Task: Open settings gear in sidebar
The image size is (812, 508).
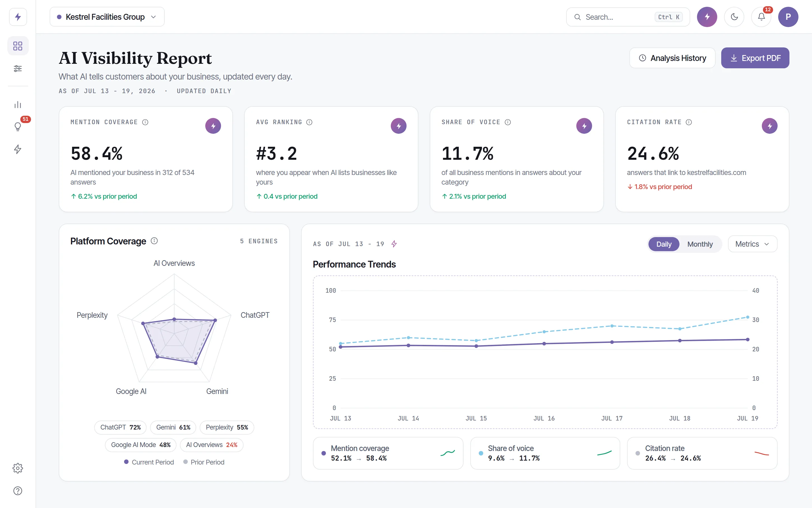Action: 18,468
